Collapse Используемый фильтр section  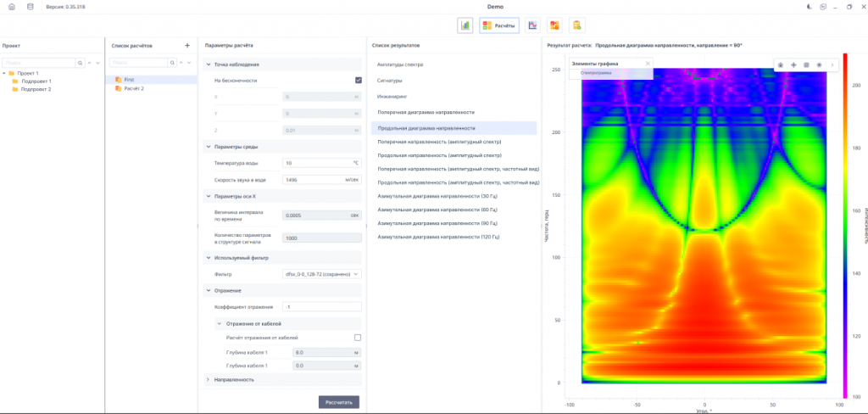tap(208, 258)
